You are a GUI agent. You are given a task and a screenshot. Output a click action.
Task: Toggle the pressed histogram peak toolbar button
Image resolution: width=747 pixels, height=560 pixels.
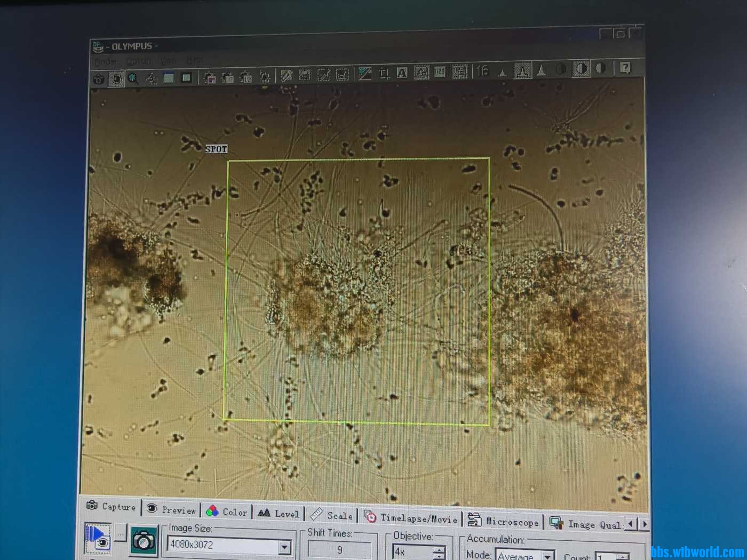(522, 70)
